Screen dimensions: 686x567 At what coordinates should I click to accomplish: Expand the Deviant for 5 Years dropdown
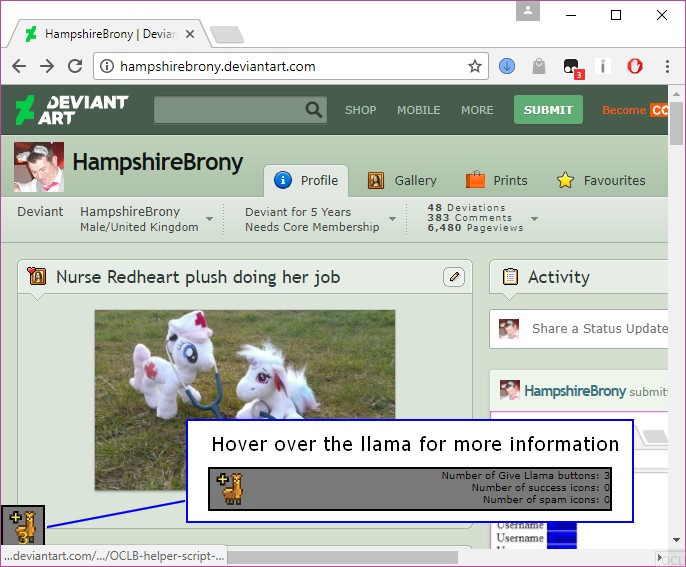pyautogui.click(x=392, y=219)
